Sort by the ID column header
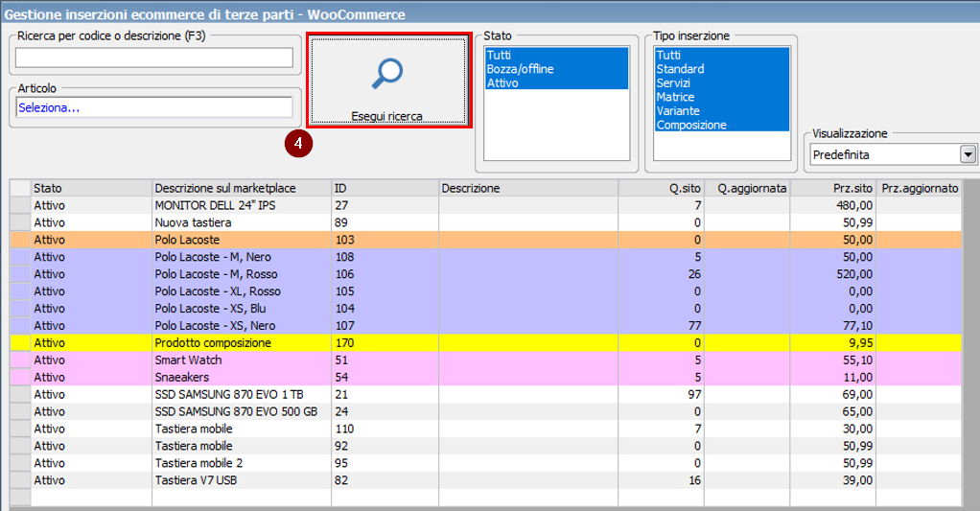 [385, 188]
